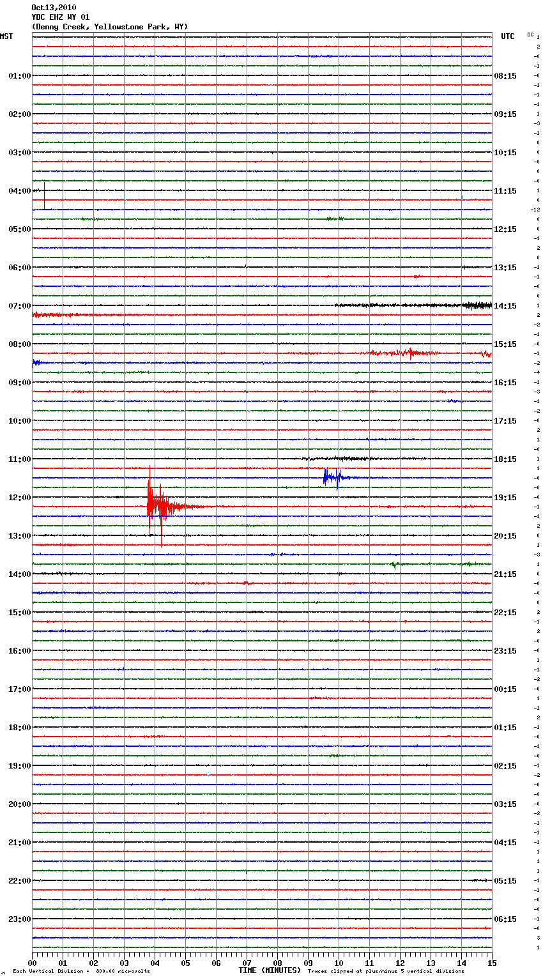Click the date label Oct13,2010
This screenshot has width=543, height=980.
click(54, 8)
